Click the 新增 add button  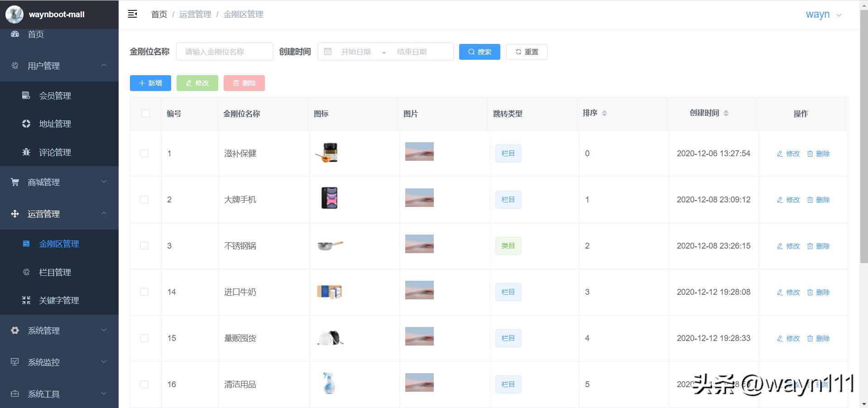[x=150, y=83]
